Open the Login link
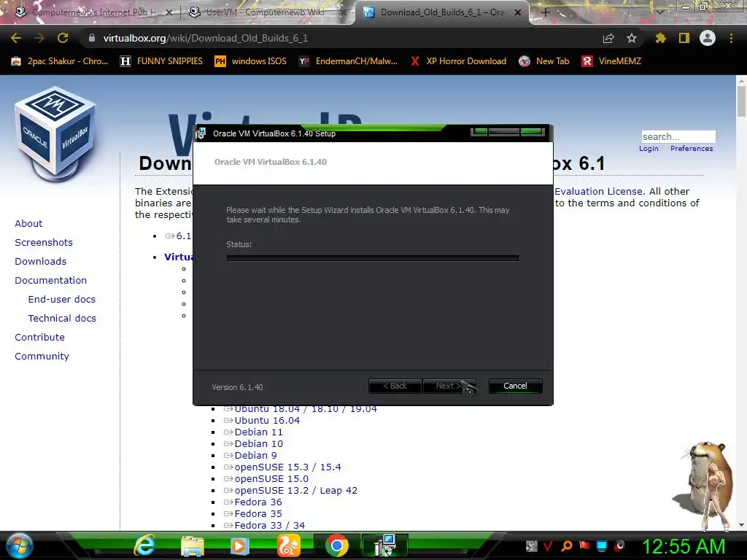 649,149
